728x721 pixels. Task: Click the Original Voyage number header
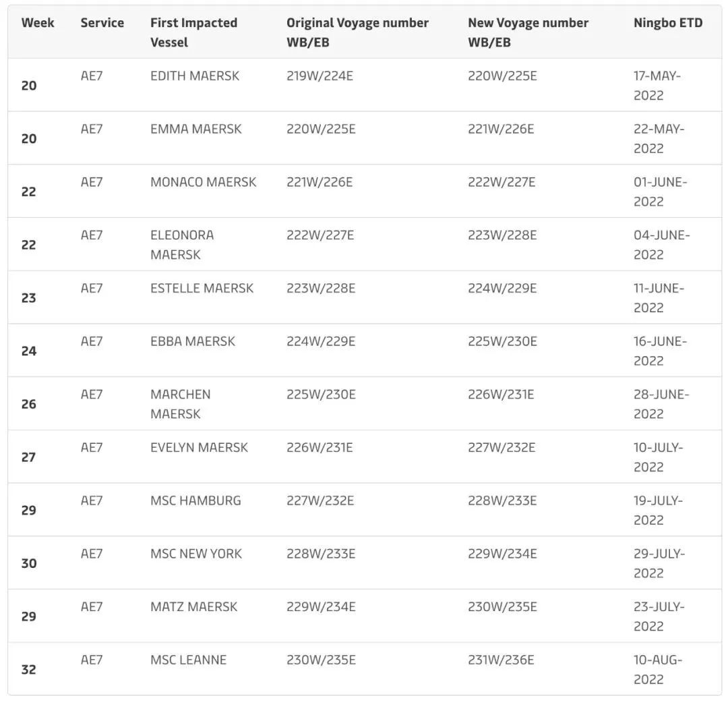click(x=357, y=32)
